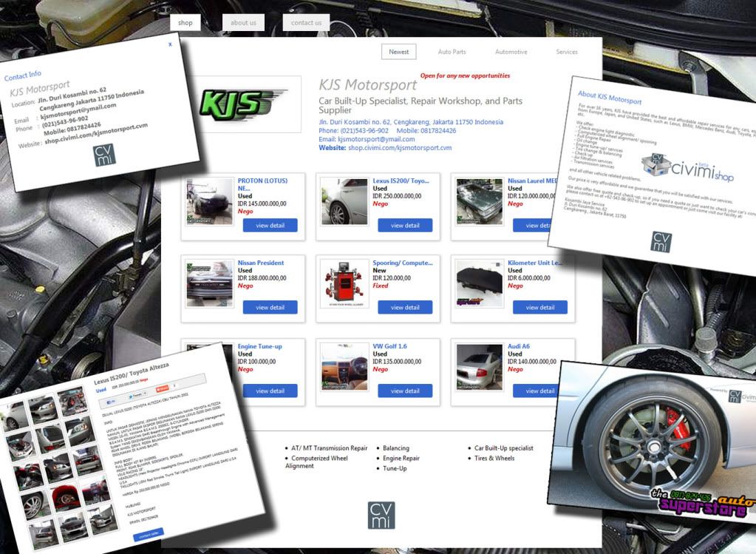View detail of Nissan Laurel listing
The width and height of the screenshot is (756, 554).
coord(534,226)
